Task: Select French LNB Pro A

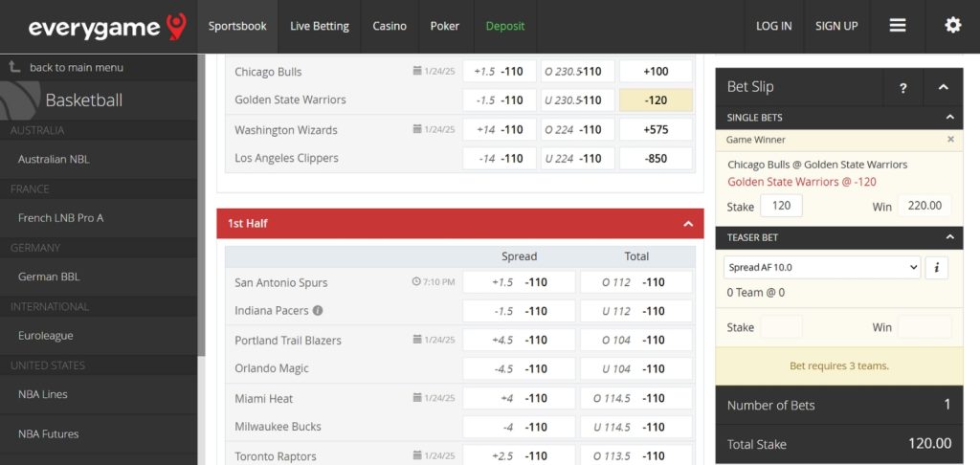Action: 99,218
